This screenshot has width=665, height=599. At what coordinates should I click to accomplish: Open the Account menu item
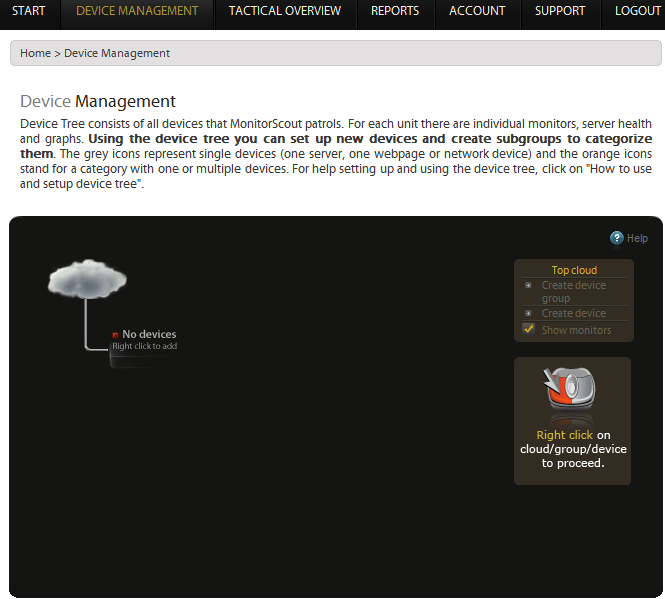[477, 11]
